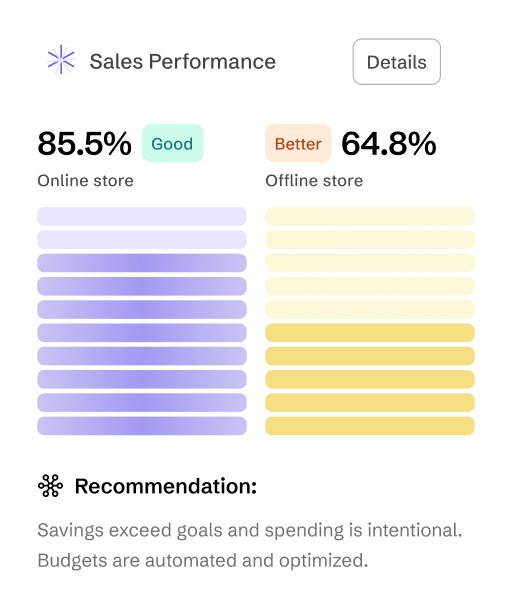Select the top pale yellow offline bar
Viewport: 512px width, 613px height.
370,217
